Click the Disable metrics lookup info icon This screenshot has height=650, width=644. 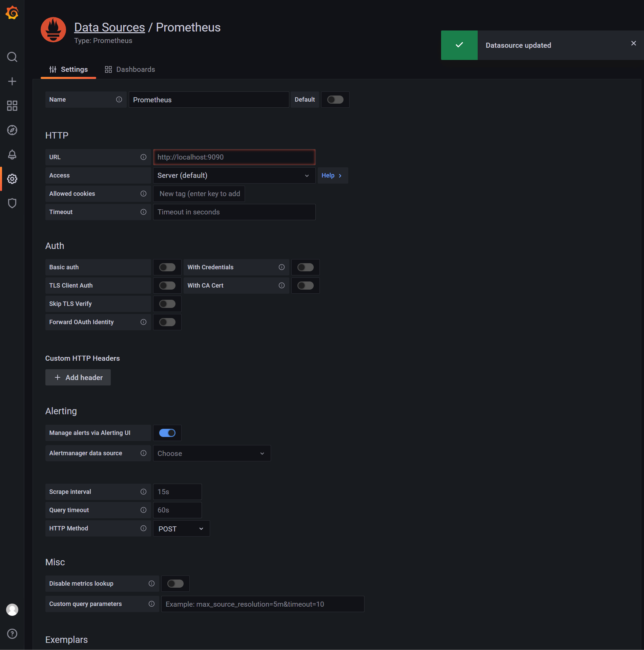coord(151,584)
